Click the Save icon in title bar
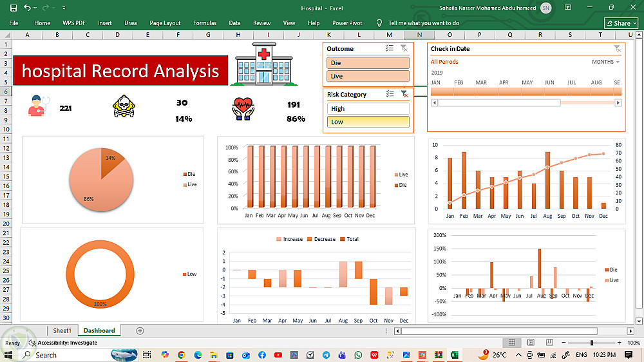644x362 pixels. pos(14,8)
